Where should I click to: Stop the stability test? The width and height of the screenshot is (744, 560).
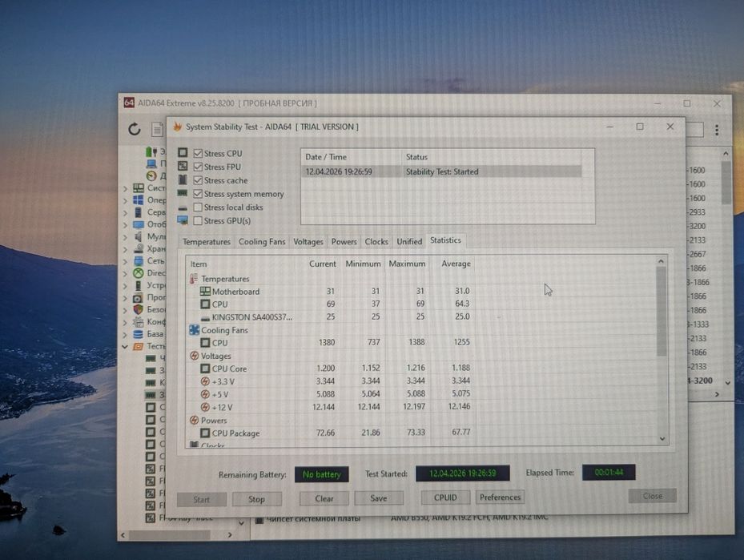click(257, 499)
